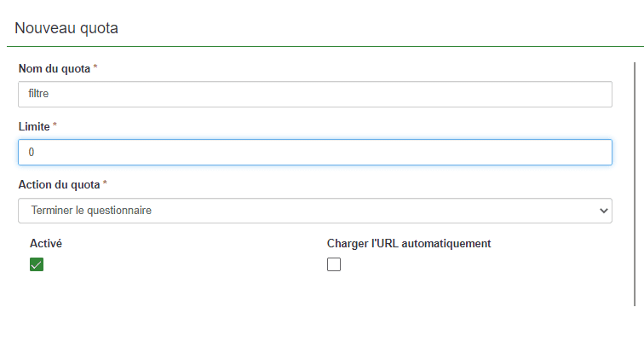
Task: Click the 0 value in Limite field
Action: (x=32, y=153)
